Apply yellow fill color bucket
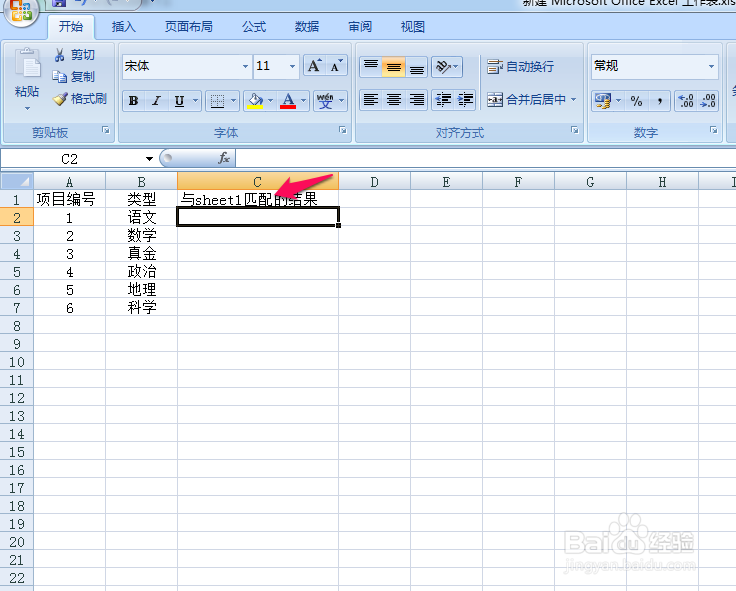736x591 pixels. 255,101
